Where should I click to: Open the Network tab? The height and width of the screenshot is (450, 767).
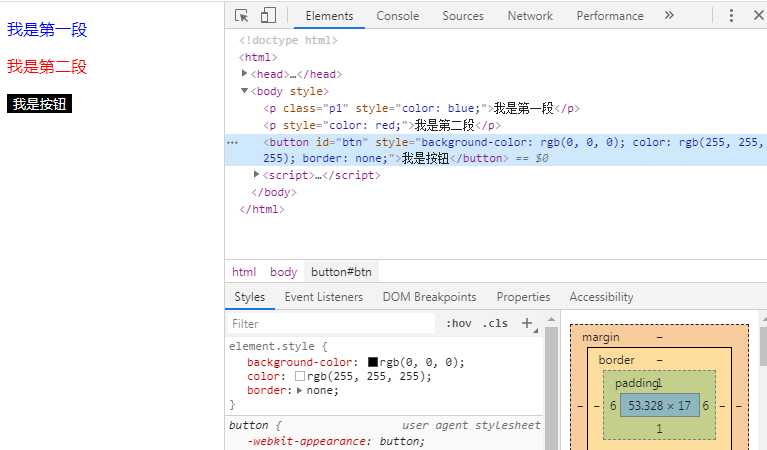click(x=530, y=16)
